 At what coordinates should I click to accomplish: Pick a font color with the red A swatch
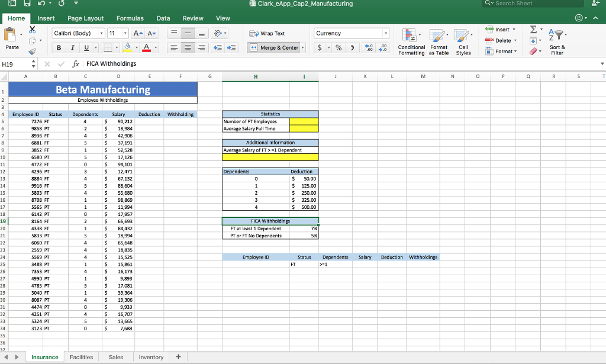(146, 46)
